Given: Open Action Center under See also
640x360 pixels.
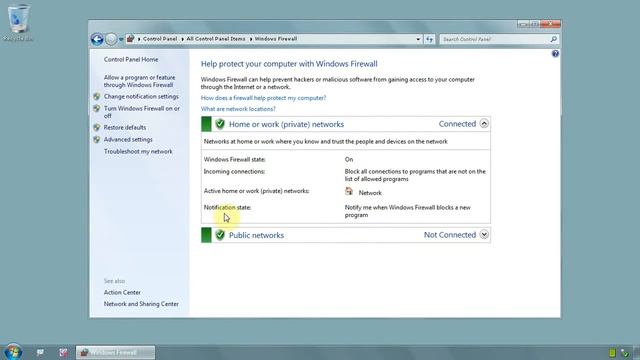Looking at the screenshot, I should coord(122,293).
